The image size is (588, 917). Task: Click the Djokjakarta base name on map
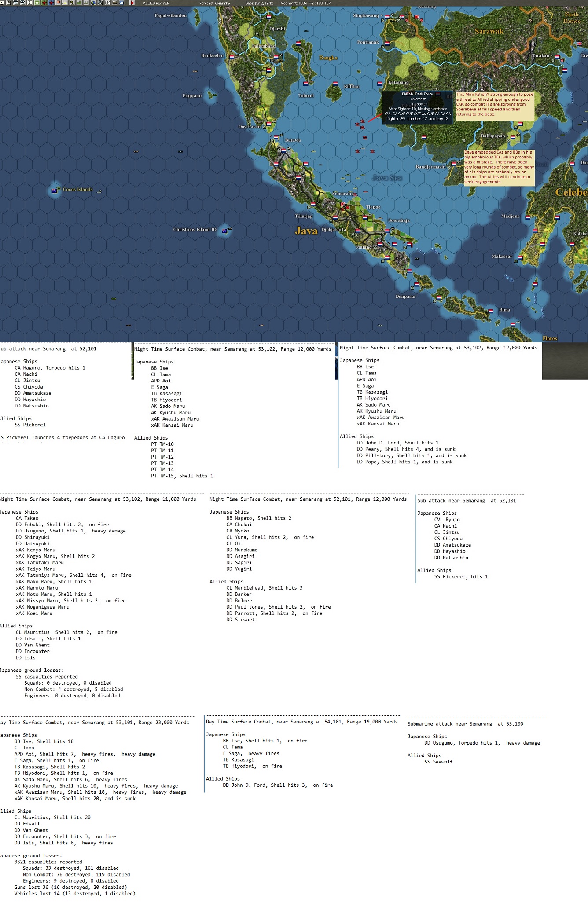[x=334, y=230]
